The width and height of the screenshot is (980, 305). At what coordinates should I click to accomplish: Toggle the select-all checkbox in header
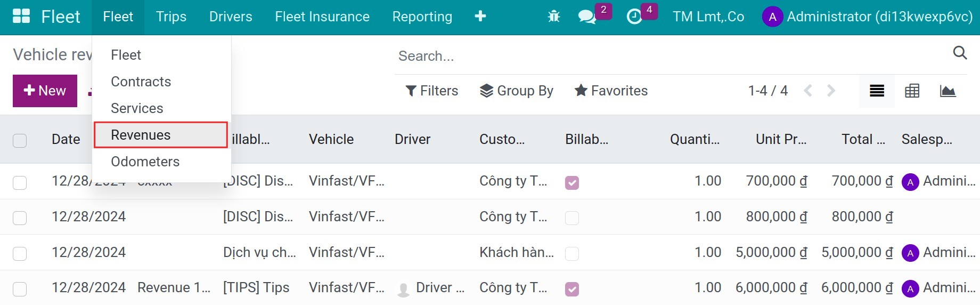tap(20, 141)
